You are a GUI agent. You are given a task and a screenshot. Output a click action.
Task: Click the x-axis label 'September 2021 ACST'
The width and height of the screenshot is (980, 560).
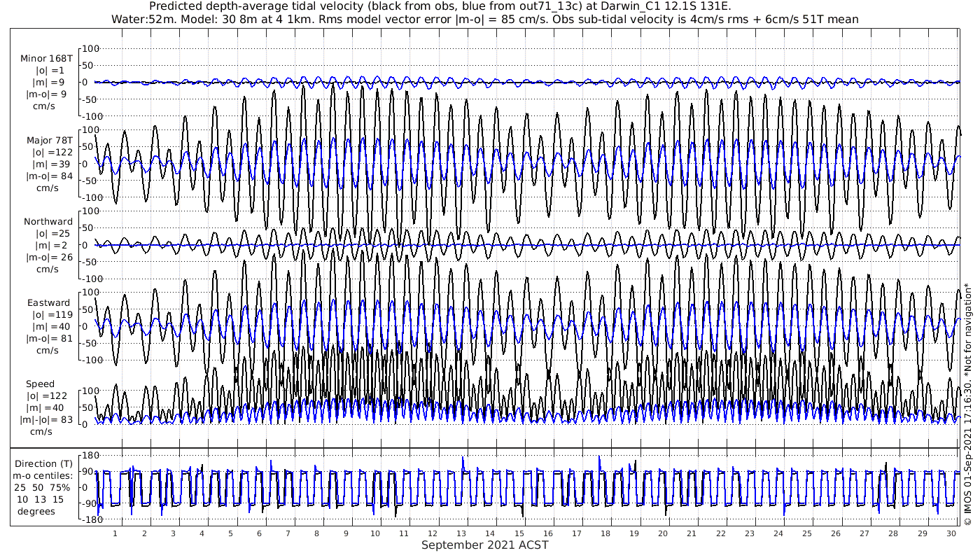coord(485,545)
